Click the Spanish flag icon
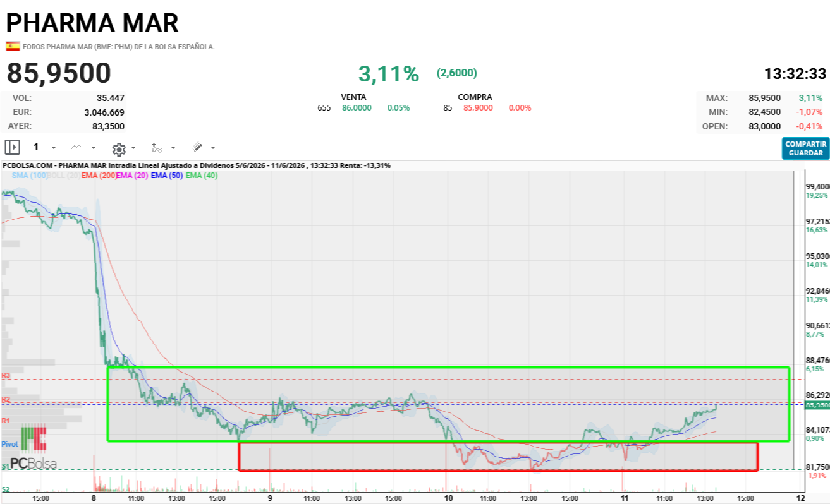The width and height of the screenshot is (830, 504). click(x=13, y=46)
